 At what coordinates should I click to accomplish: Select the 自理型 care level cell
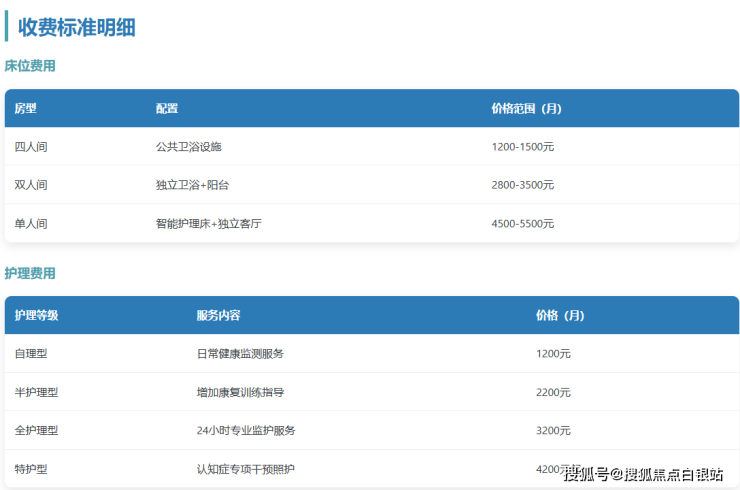[31, 354]
